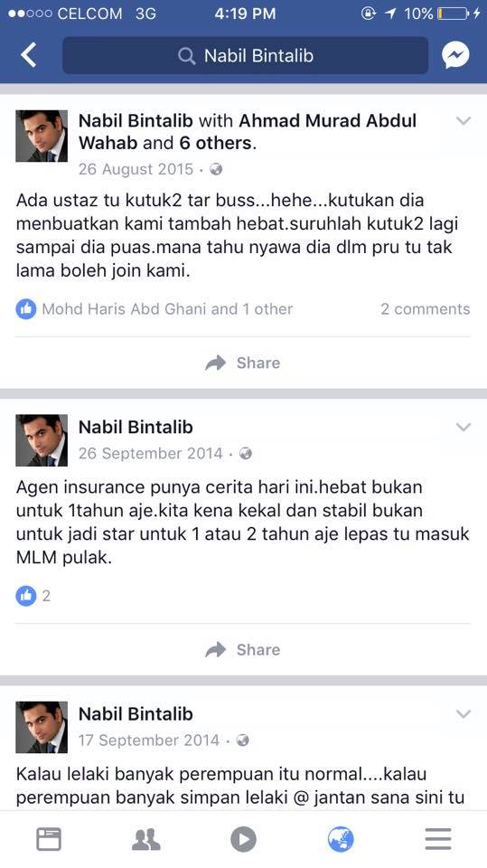
Task: Tap the back arrow in header
Action: click(x=28, y=55)
